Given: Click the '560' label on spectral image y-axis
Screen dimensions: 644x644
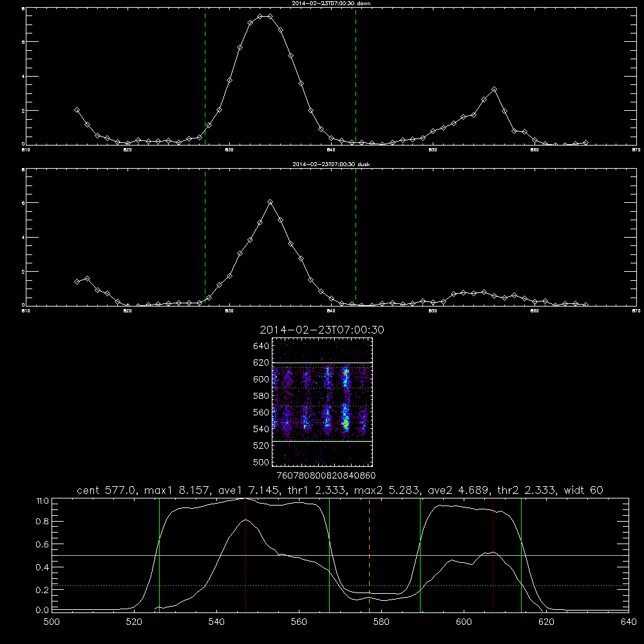Looking at the screenshot, I should tap(261, 412).
